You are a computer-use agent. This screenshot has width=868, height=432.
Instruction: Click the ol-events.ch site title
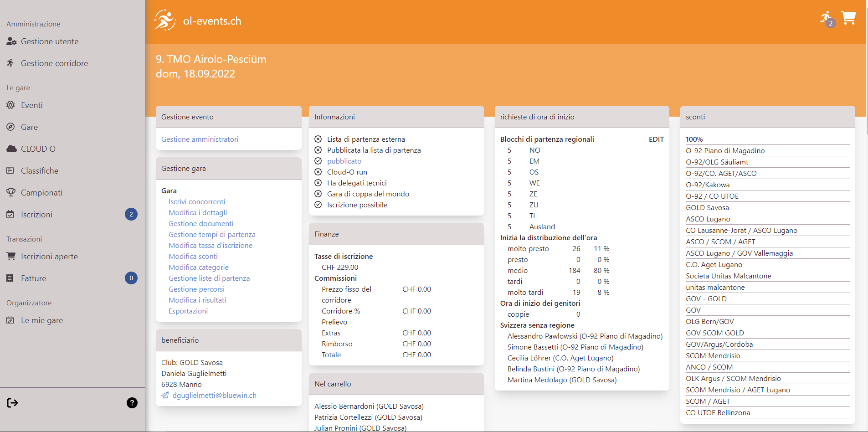212,21
